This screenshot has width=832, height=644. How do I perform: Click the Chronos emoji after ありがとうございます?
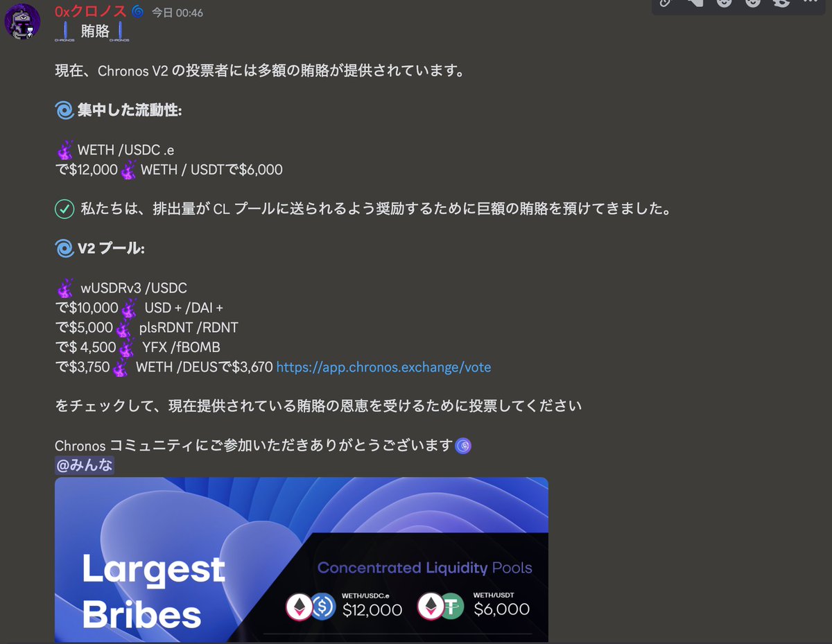click(x=462, y=446)
